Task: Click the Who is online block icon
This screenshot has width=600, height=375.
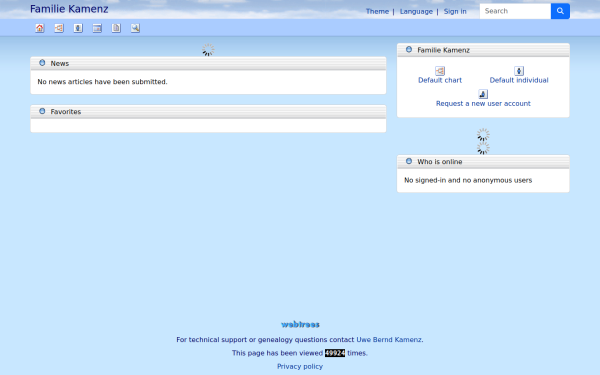Action: point(409,161)
